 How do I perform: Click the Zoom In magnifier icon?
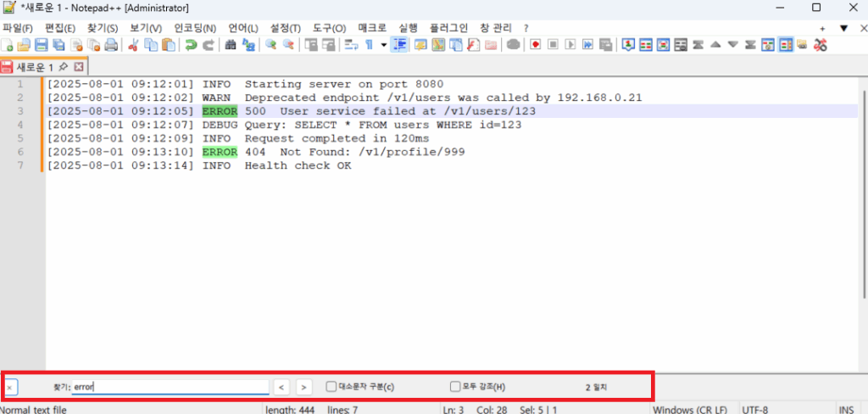click(x=270, y=45)
